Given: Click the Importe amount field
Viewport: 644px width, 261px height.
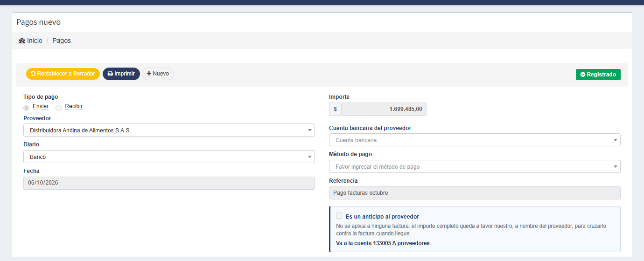Looking at the screenshot, I should 384,109.
